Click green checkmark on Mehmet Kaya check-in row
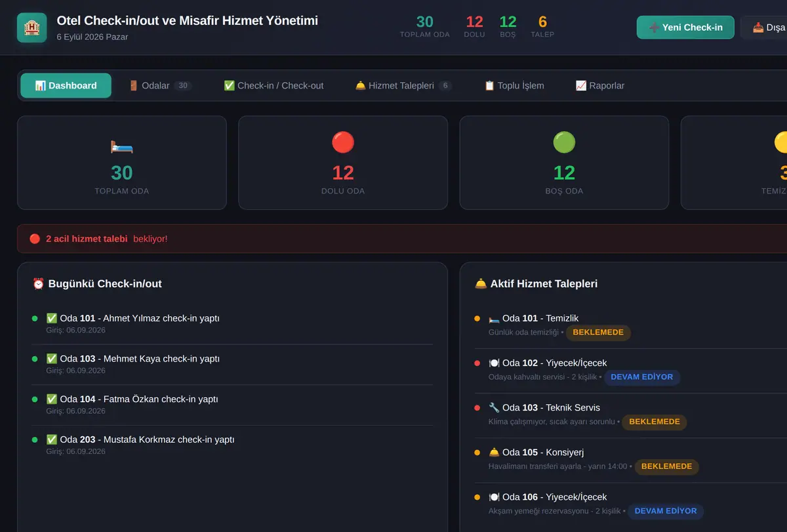 tap(52, 359)
